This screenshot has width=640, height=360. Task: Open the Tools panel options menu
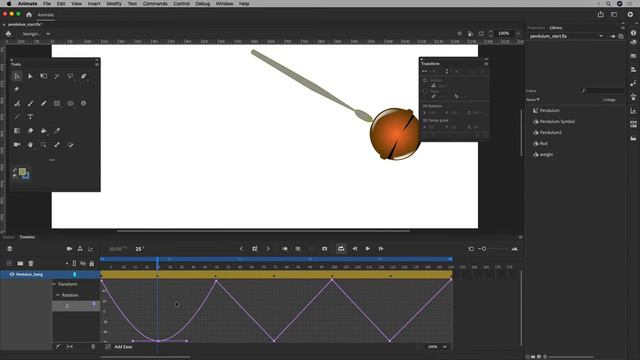[97, 64]
